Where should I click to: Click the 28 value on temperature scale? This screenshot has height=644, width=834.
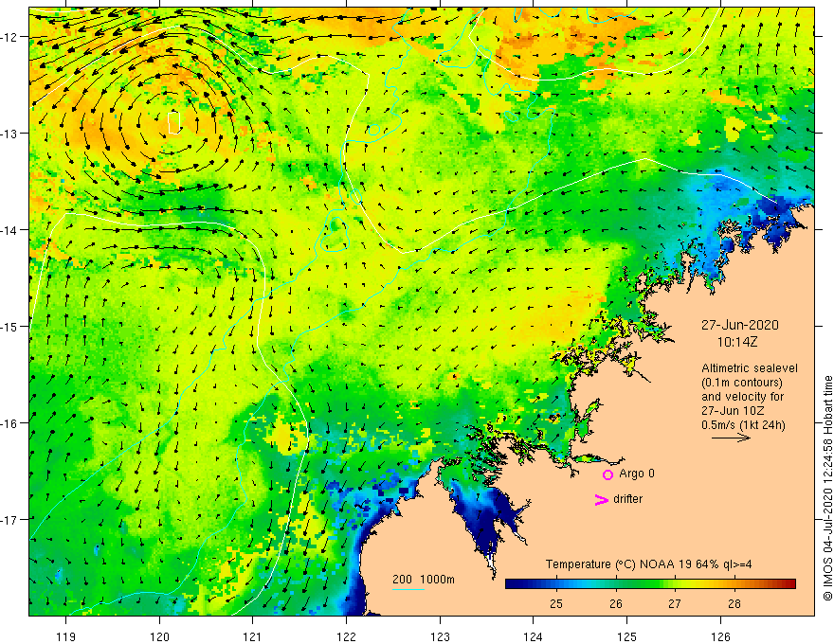click(734, 604)
